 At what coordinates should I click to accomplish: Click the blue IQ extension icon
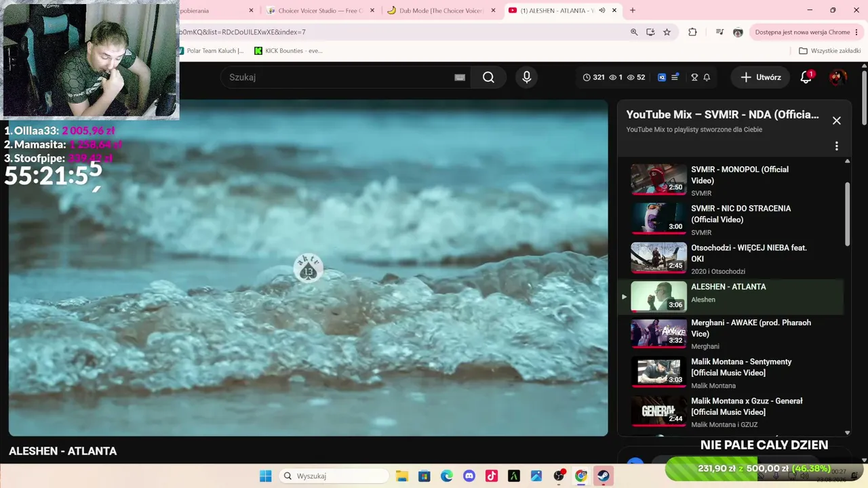[662, 77]
